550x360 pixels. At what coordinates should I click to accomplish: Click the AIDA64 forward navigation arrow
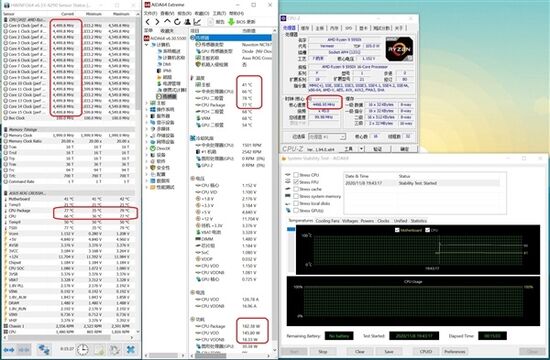(x=157, y=22)
